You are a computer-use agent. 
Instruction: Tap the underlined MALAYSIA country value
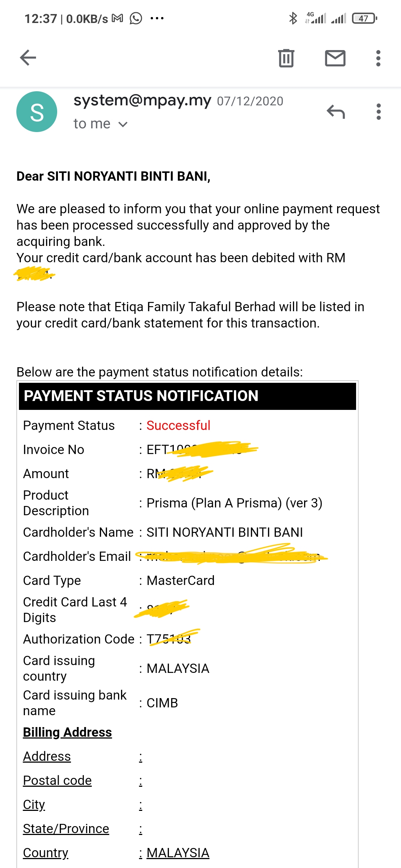[178, 853]
